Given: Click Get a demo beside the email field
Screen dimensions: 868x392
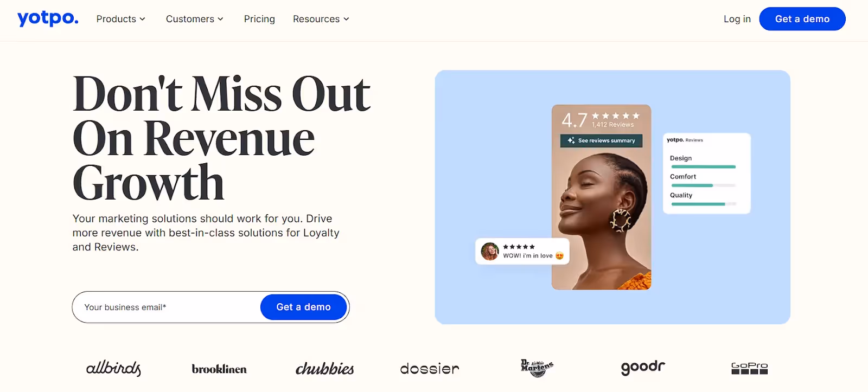Looking at the screenshot, I should (303, 307).
